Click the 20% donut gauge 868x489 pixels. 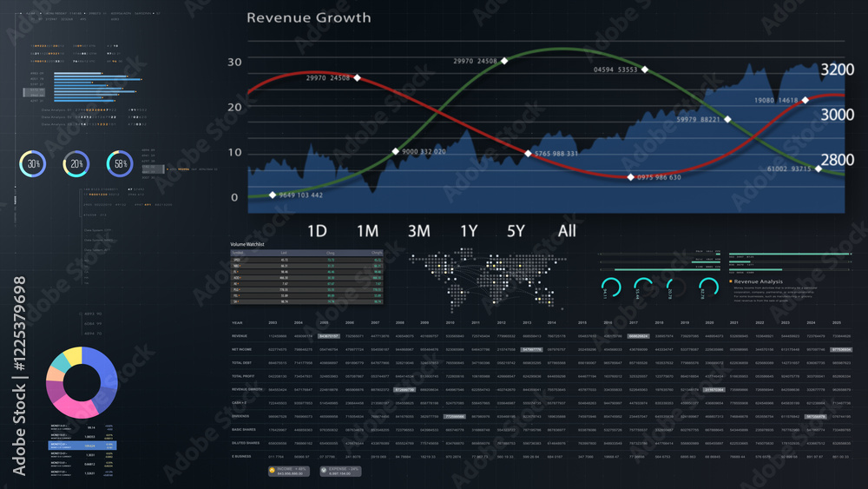(x=76, y=164)
